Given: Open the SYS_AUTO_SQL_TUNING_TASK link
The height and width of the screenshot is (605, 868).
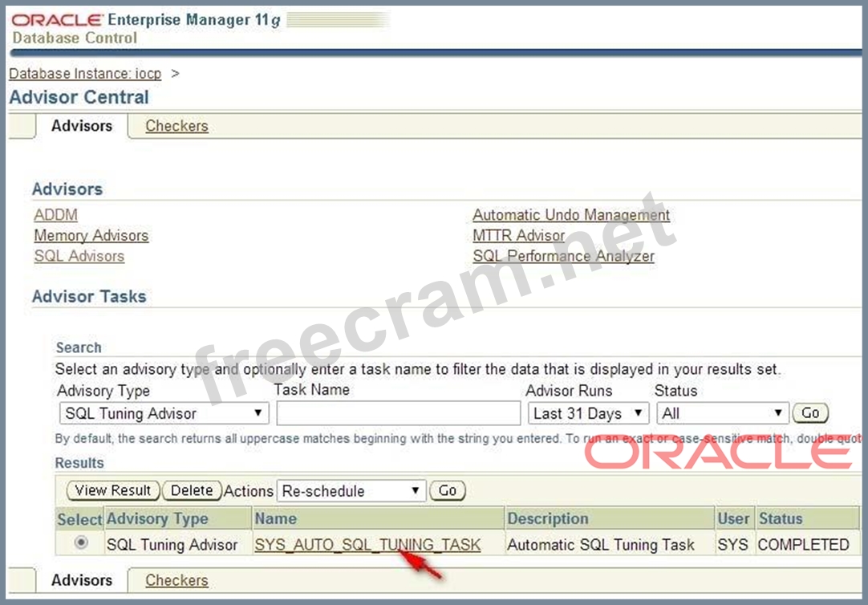Looking at the screenshot, I should click(367, 545).
